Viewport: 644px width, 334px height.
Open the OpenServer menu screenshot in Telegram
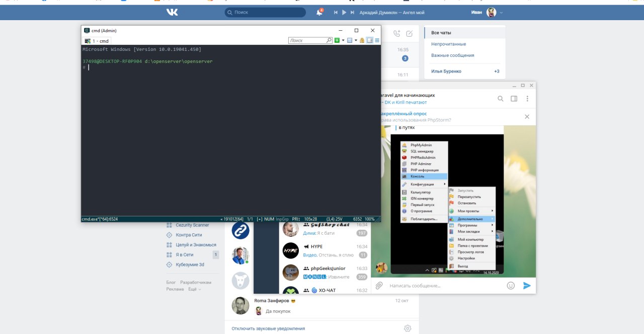click(x=447, y=204)
